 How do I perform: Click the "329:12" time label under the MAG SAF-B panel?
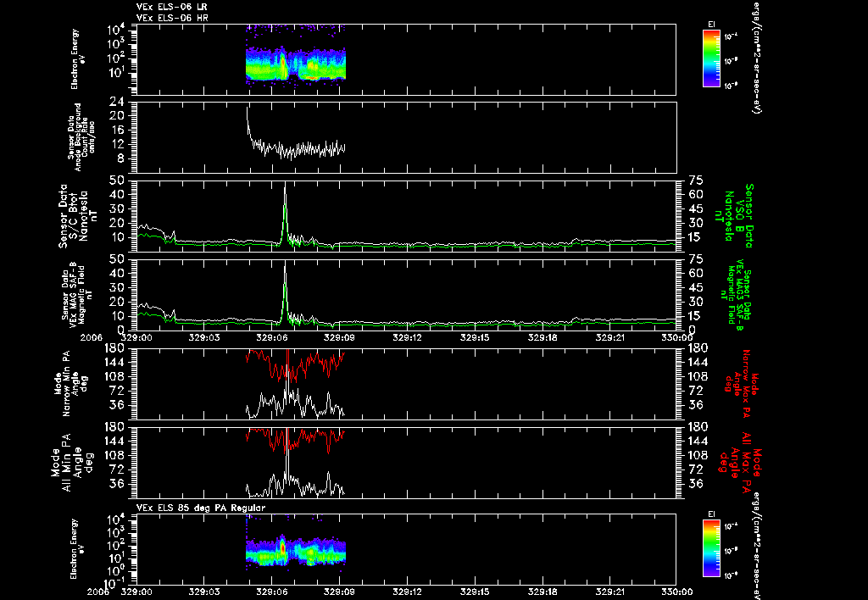(x=407, y=337)
